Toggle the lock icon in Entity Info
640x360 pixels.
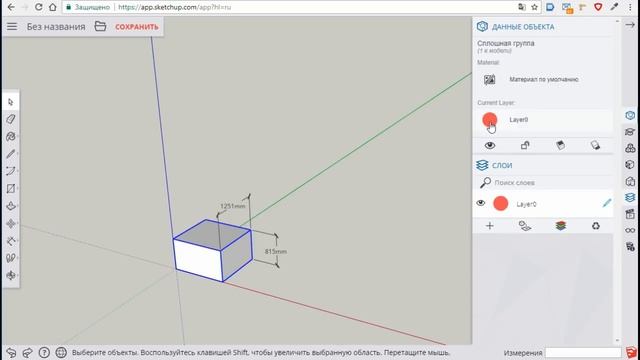(x=525, y=145)
